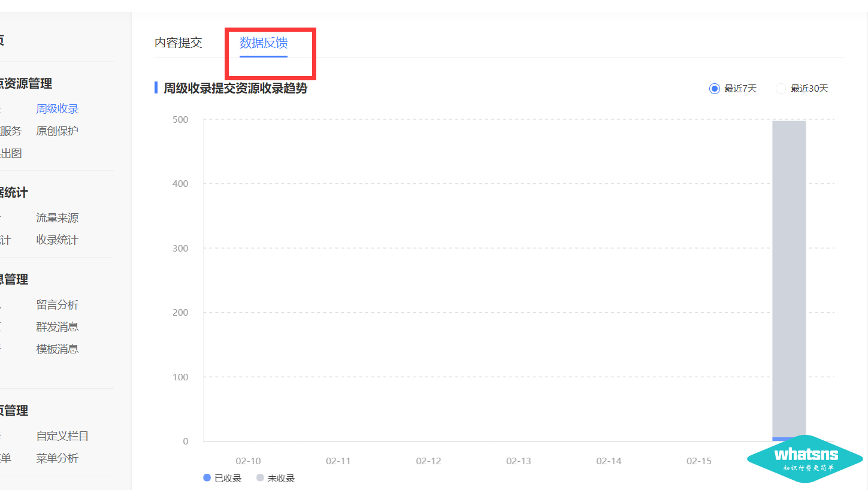Viewport: 868px width, 490px height.
Task: Select the 数据反馈 tab
Action: coord(264,43)
